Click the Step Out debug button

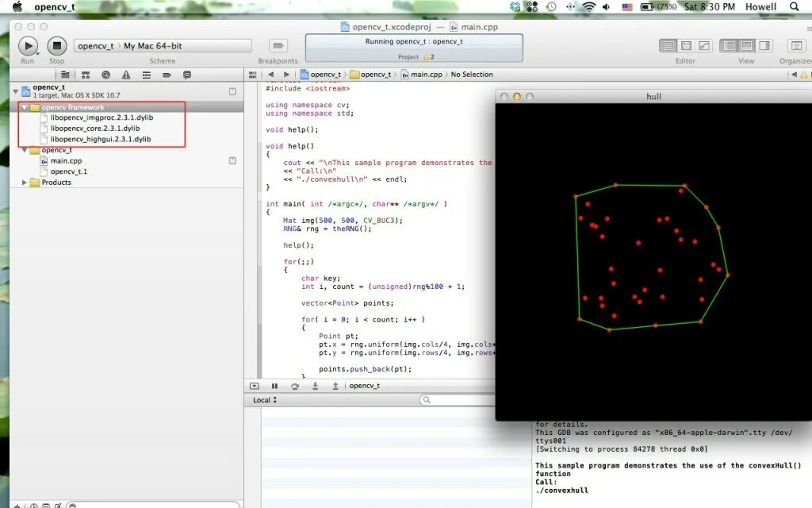[x=335, y=387]
